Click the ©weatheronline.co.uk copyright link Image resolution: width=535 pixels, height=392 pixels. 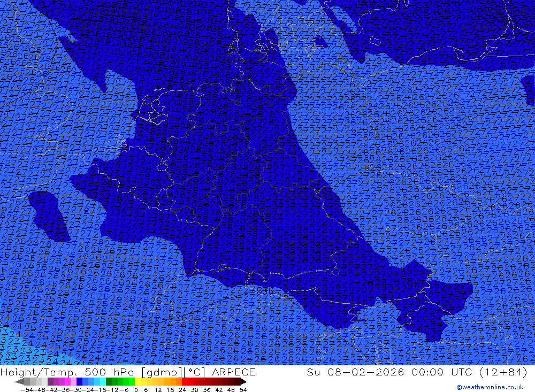pyautogui.click(x=490, y=387)
